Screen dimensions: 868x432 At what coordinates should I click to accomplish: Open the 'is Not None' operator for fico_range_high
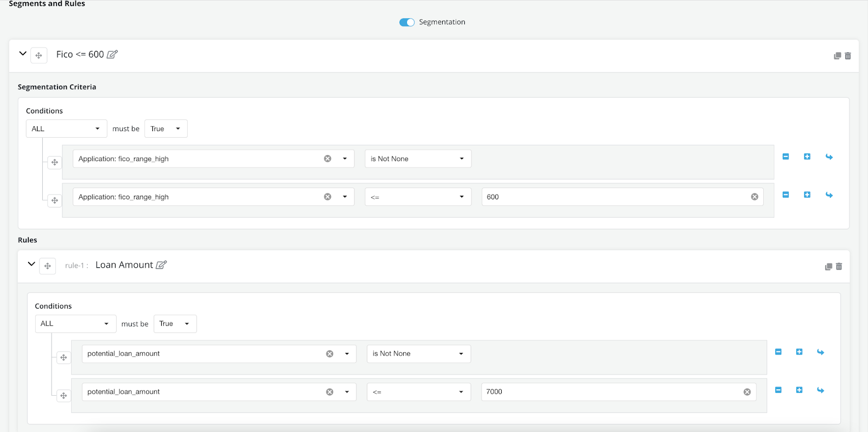coord(417,159)
